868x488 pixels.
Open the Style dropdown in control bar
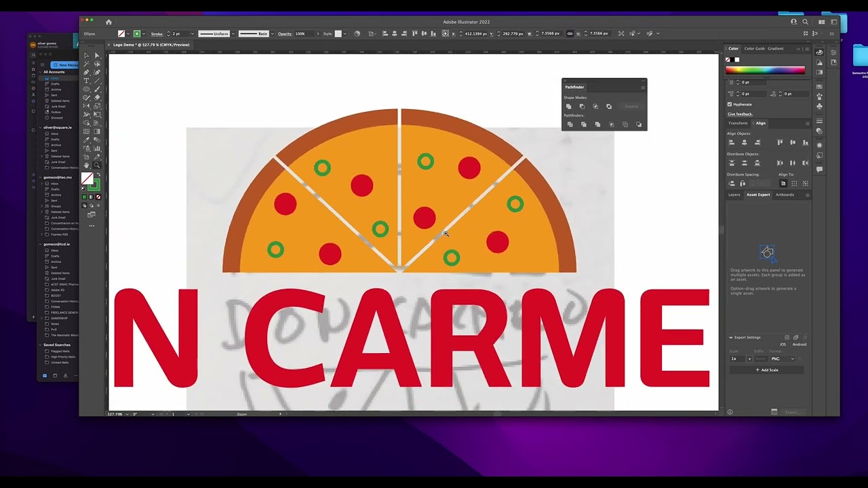click(x=345, y=33)
